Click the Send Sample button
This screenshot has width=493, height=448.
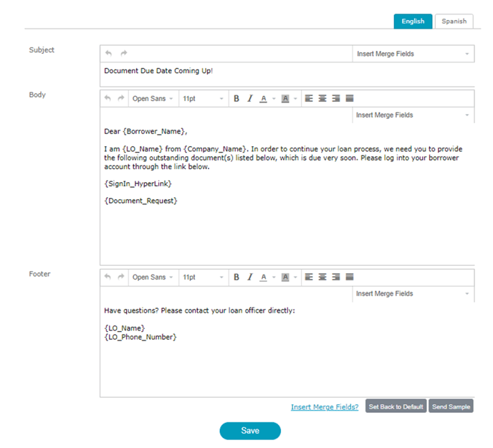tap(451, 406)
